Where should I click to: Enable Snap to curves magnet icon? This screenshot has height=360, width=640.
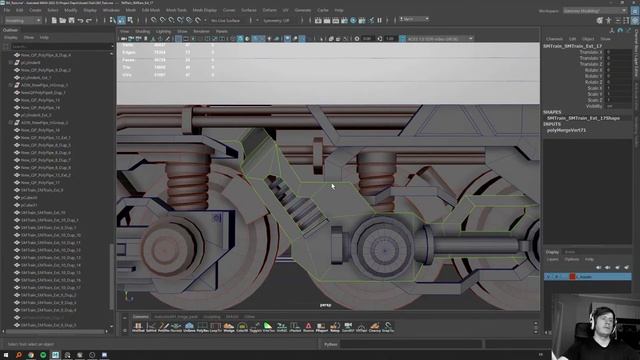(x=162, y=20)
